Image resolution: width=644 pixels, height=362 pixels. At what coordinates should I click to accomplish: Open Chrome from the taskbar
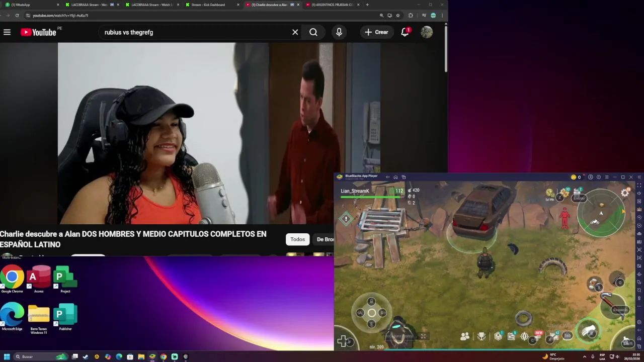[164, 356]
